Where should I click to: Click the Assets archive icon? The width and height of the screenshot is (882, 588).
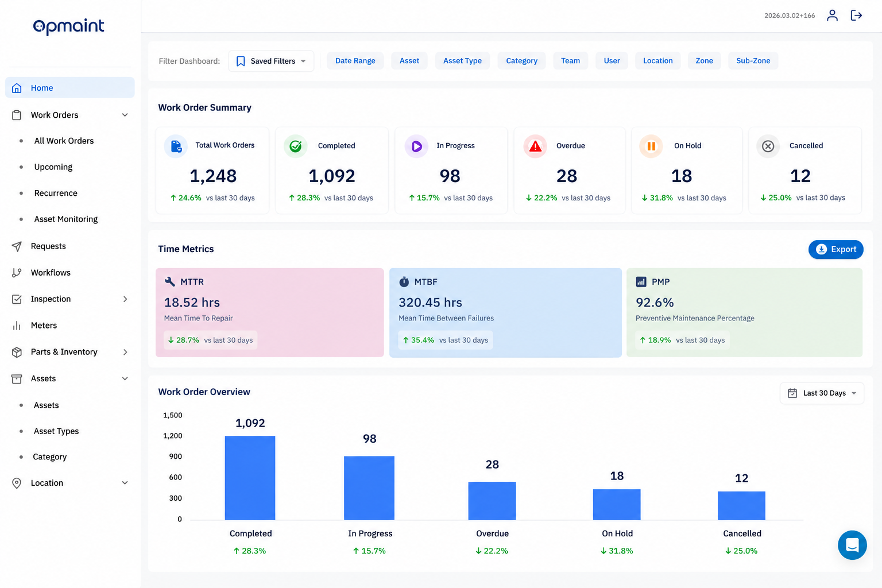point(17,378)
